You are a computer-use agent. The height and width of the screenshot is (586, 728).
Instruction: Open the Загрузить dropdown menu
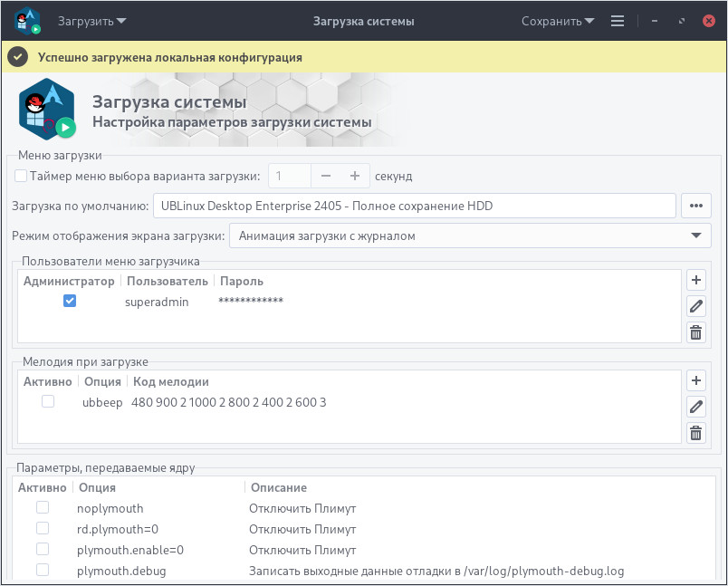click(x=91, y=22)
